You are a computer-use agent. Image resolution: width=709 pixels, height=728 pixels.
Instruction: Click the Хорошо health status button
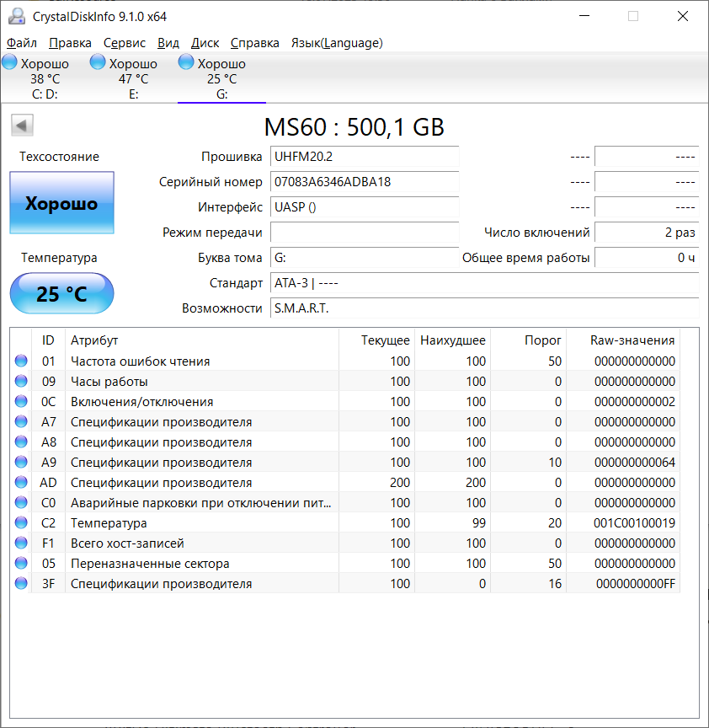point(61,203)
